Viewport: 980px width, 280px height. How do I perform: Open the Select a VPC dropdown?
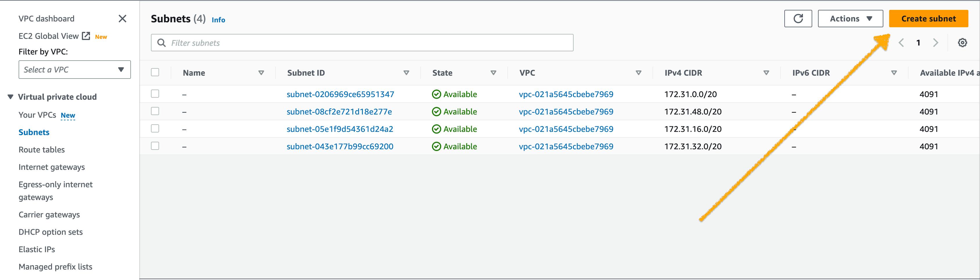click(x=75, y=70)
